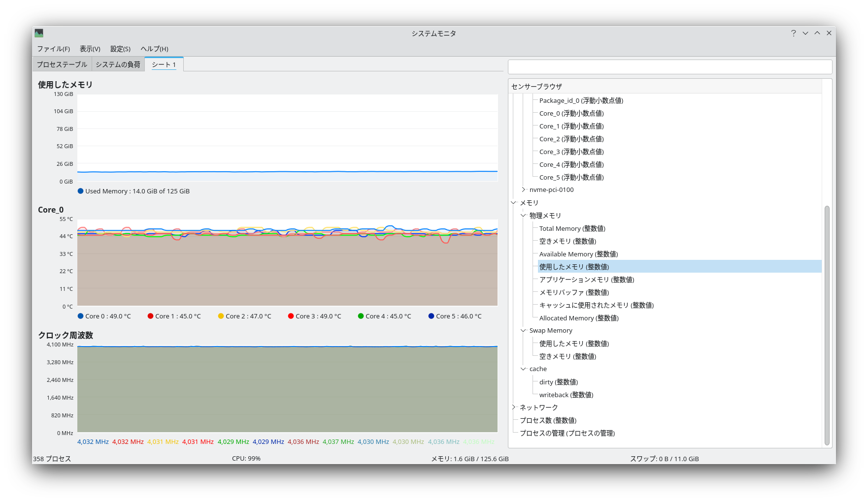The image size is (868, 502).
Task: Click the sensor search input field
Action: pyautogui.click(x=670, y=66)
